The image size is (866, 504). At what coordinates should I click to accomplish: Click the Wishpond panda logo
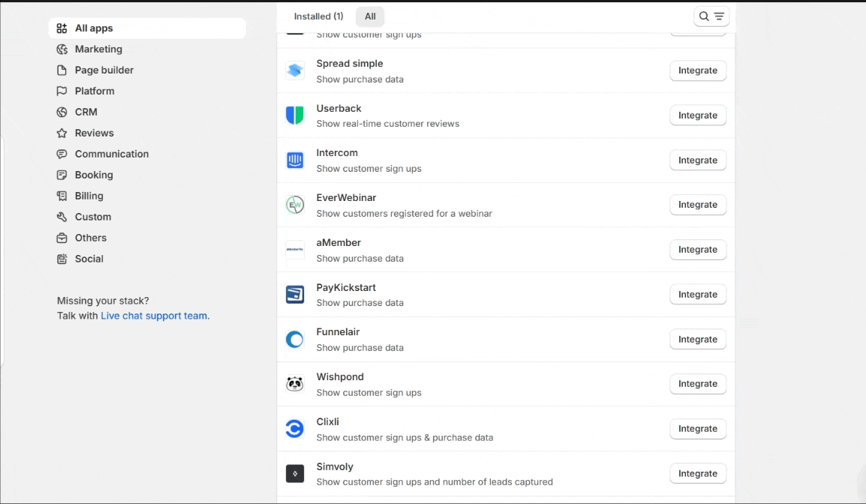click(295, 384)
